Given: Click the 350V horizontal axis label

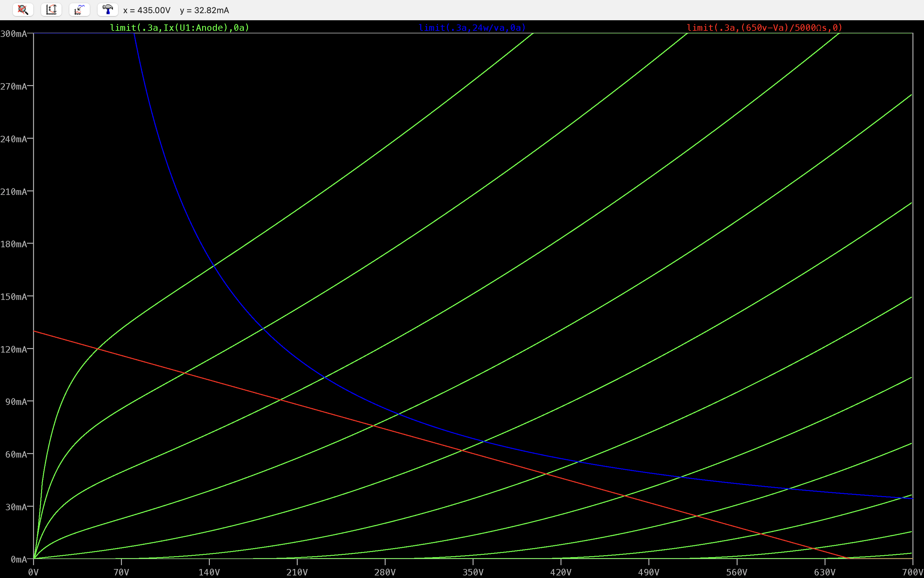Looking at the screenshot, I should point(473,572).
